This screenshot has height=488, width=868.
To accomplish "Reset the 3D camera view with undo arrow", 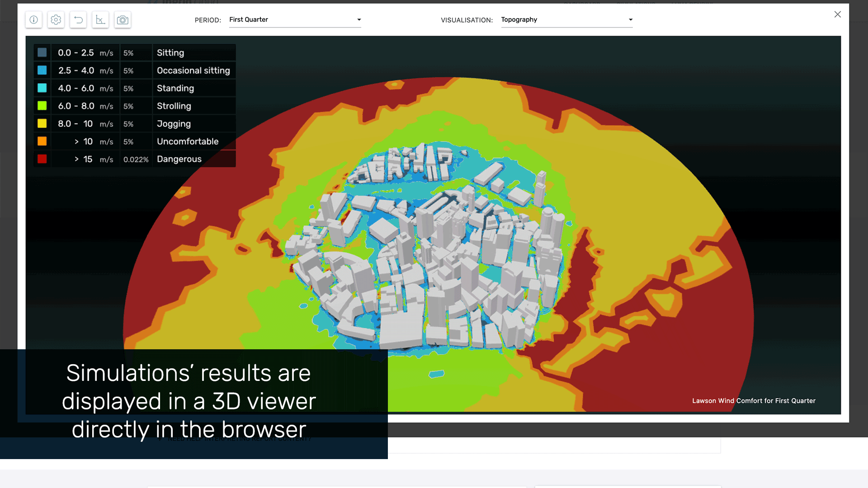I will pos(78,20).
